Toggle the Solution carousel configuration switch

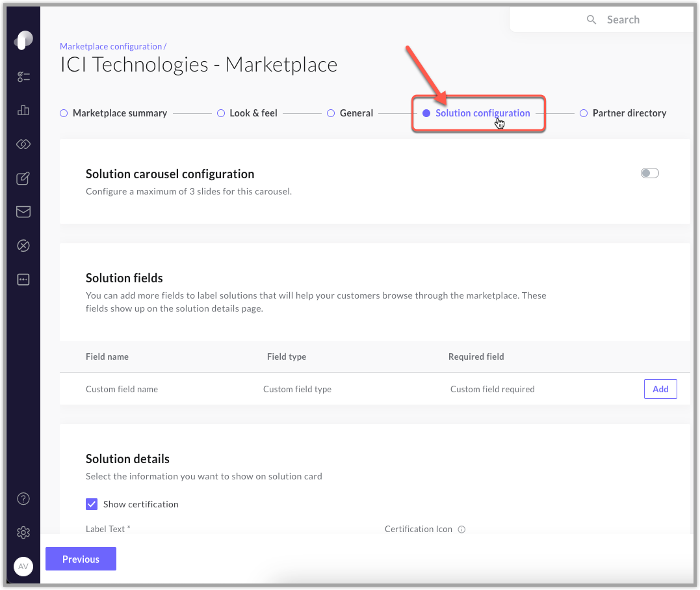(649, 173)
